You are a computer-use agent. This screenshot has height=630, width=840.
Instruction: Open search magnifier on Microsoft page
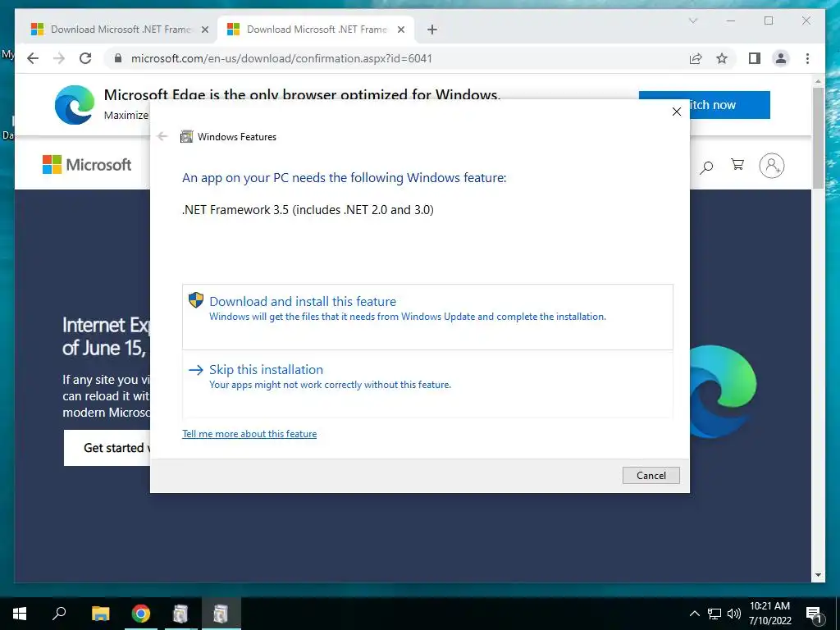706,167
